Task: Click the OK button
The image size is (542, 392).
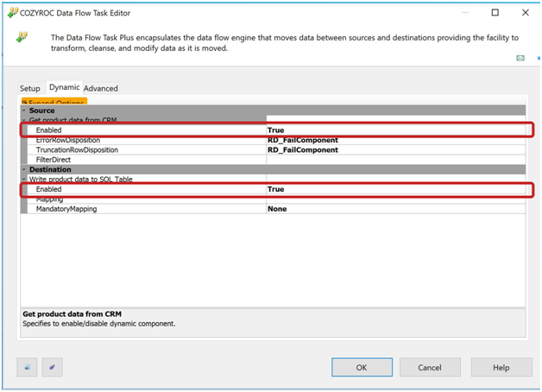Action: click(x=362, y=367)
